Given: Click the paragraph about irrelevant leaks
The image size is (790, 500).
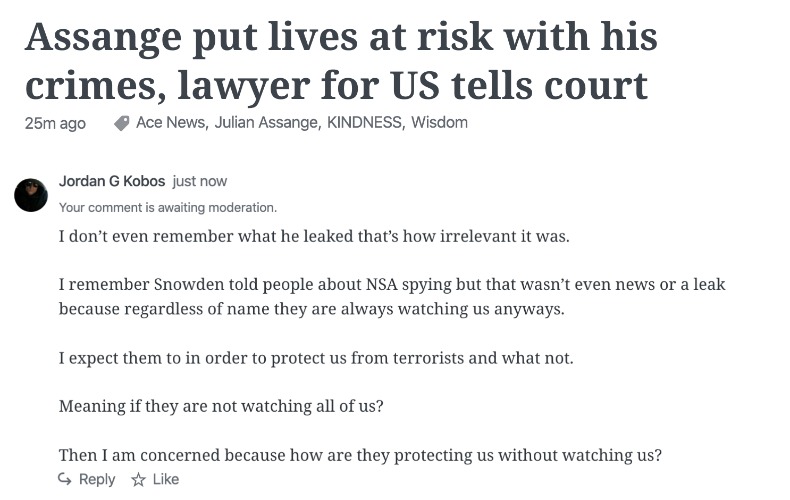Looking at the screenshot, I should tap(314, 236).
